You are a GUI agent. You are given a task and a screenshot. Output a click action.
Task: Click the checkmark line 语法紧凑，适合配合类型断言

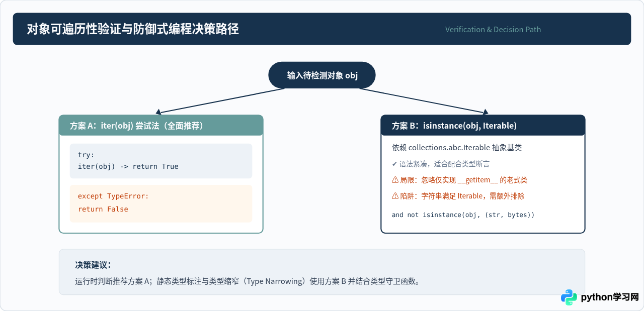[441, 164]
